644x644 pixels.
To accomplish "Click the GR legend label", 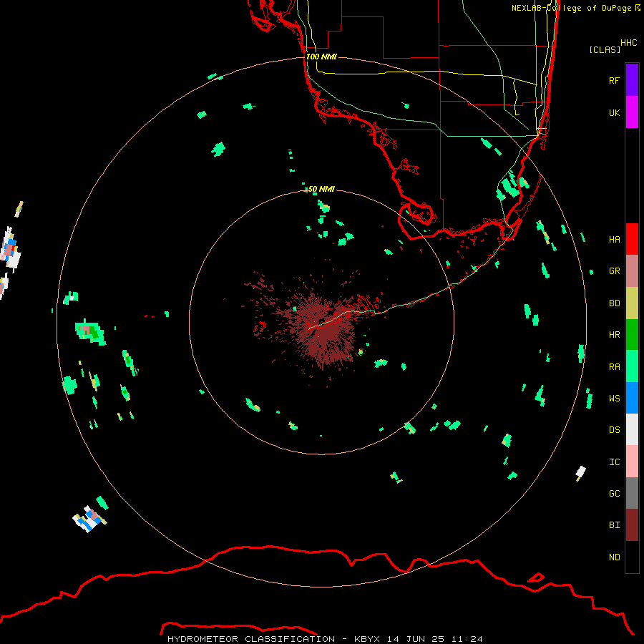I will tap(614, 270).
